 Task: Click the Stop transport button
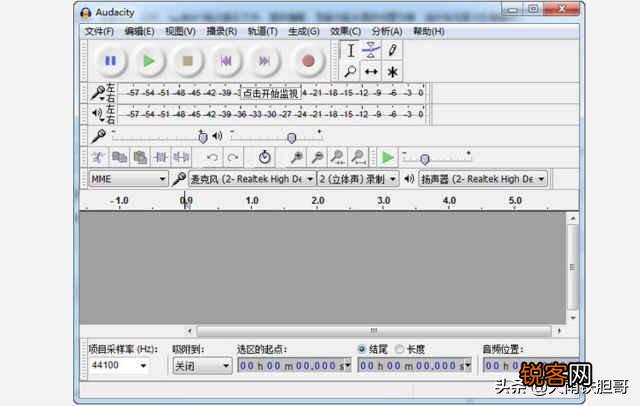click(188, 61)
